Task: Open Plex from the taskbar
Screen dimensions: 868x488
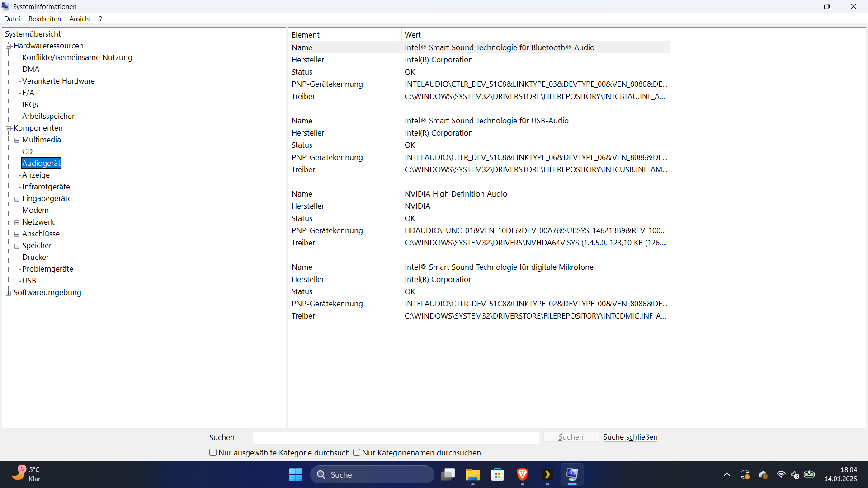Action: click(547, 475)
